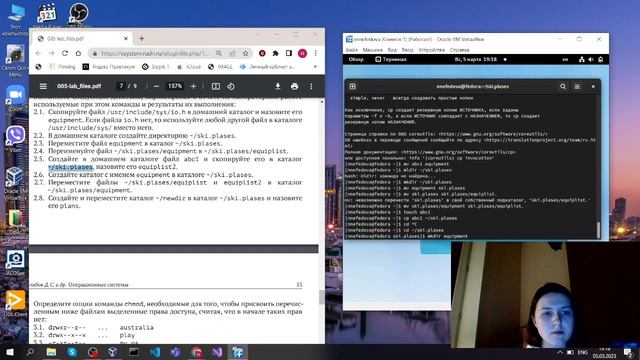Viewport: 640px width, 360px height.
Task: Open iCloud bookmark
Action: click(189, 67)
